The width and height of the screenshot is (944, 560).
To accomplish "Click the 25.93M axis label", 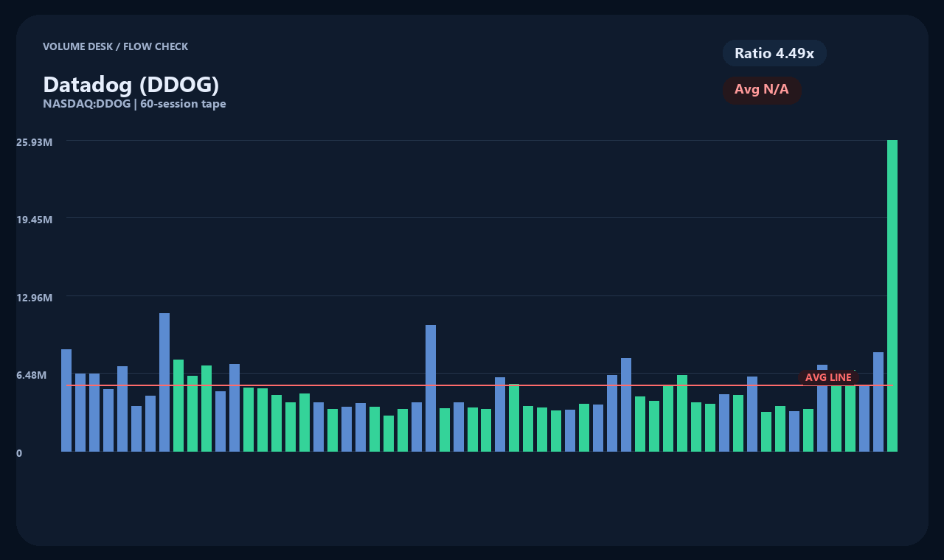I will point(35,142).
